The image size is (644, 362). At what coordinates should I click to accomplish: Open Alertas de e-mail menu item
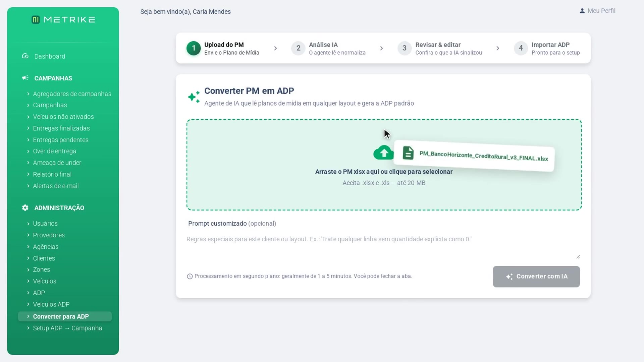click(x=56, y=186)
